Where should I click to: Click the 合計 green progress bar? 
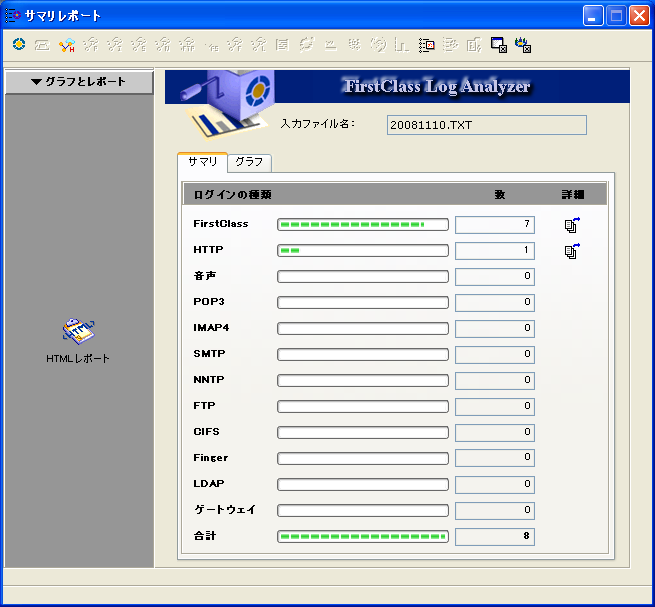pyautogui.click(x=363, y=536)
